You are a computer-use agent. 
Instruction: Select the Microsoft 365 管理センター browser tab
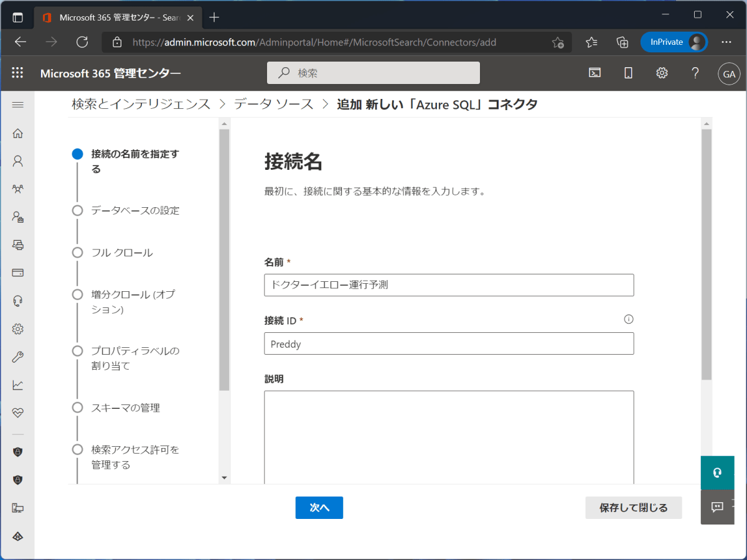(118, 17)
